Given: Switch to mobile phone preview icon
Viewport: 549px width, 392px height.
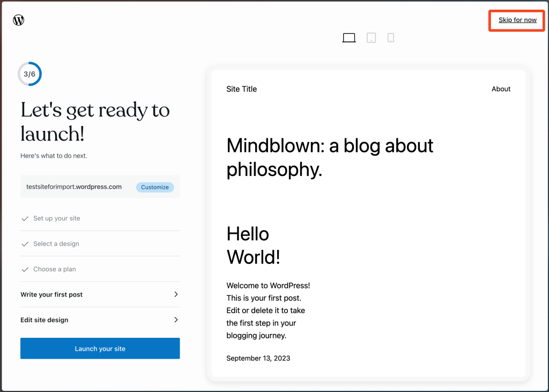Looking at the screenshot, I should tap(391, 38).
